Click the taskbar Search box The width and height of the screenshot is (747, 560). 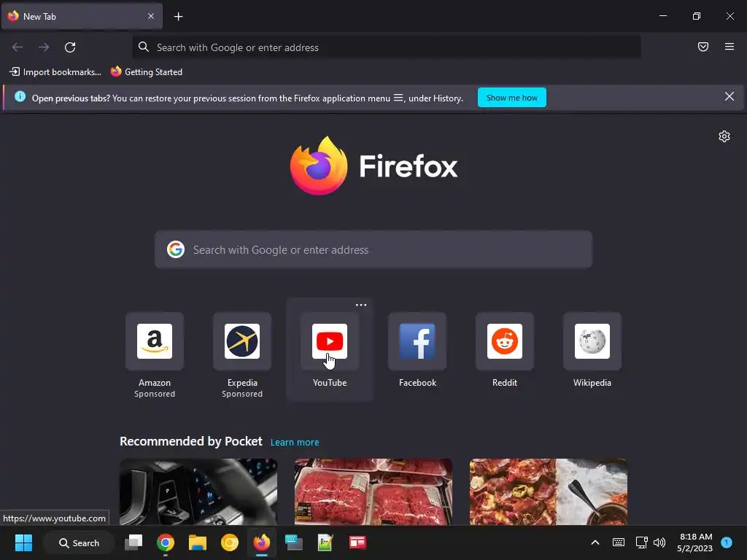click(79, 542)
